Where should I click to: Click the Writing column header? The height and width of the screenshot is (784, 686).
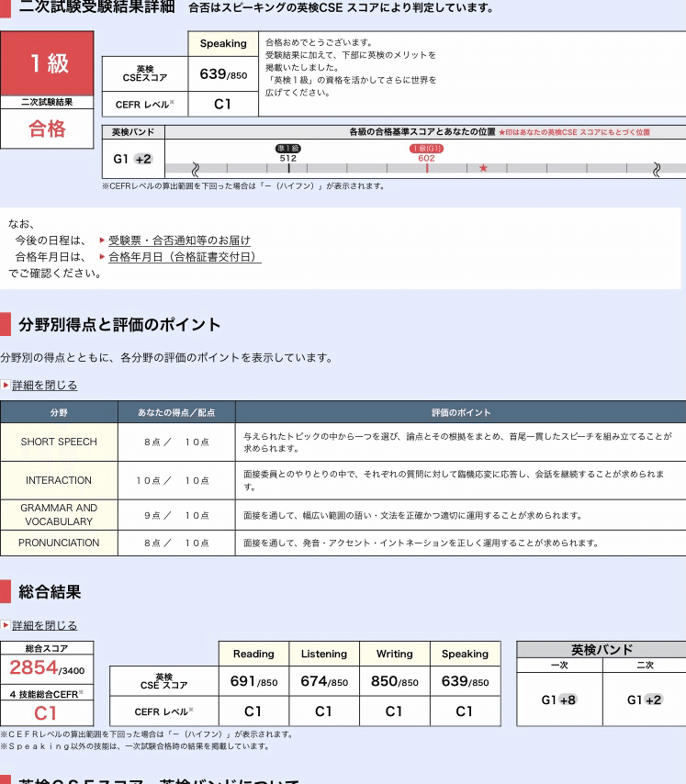(x=395, y=654)
